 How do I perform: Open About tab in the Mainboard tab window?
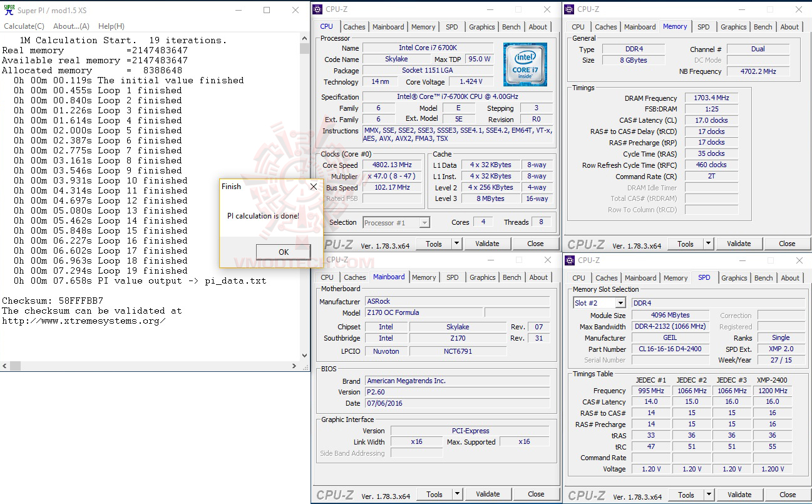tap(538, 277)
